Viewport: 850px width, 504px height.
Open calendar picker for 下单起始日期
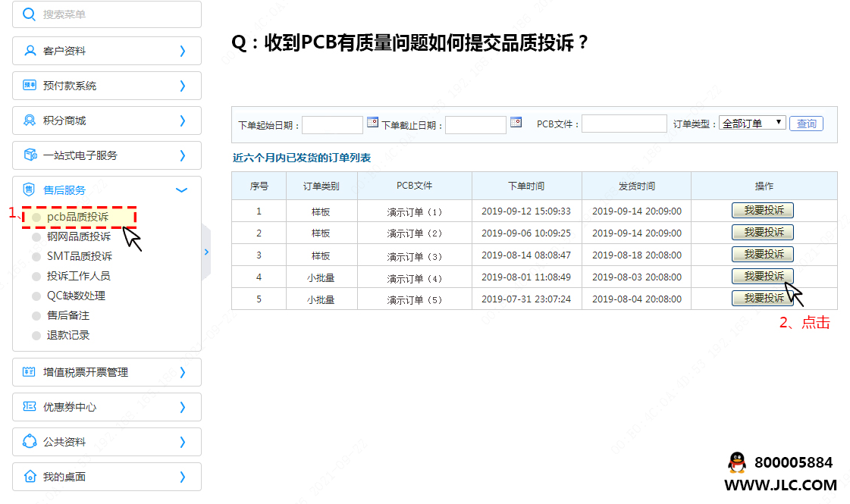(x=372, y=122)
